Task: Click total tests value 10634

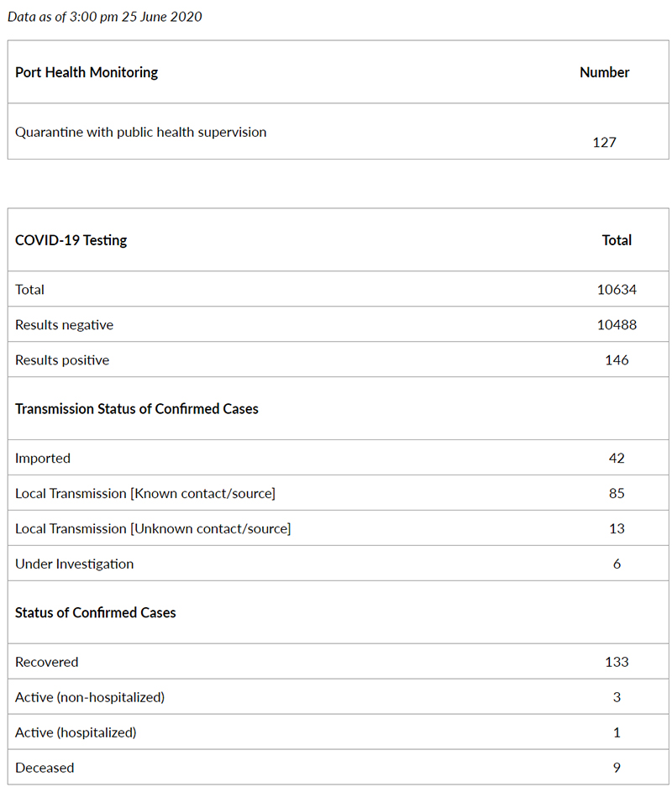Action: click(x=617, y=290)
